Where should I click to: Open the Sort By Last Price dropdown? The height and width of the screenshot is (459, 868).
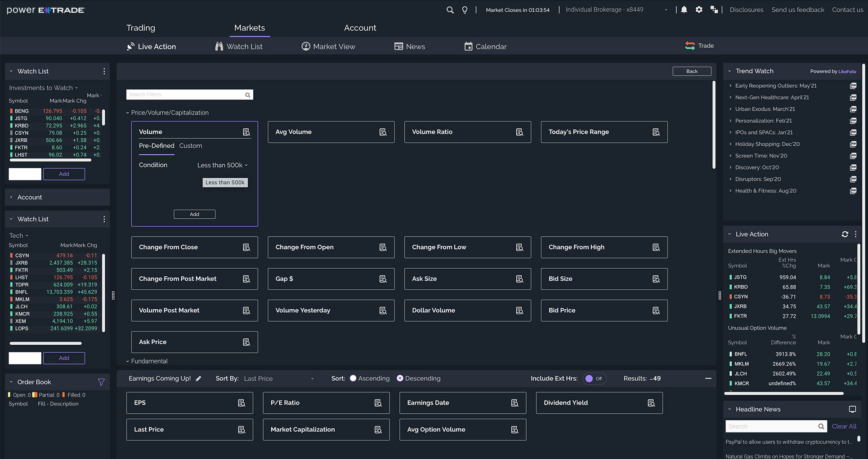click(279, 379)
